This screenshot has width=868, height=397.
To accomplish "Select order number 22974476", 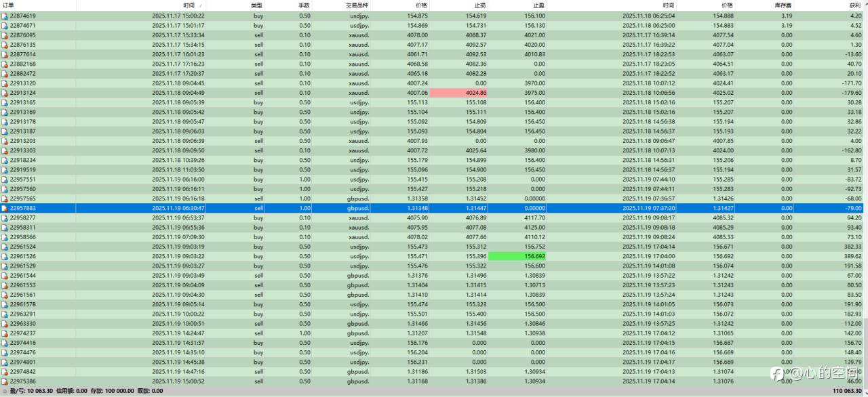I will (23, 352).
